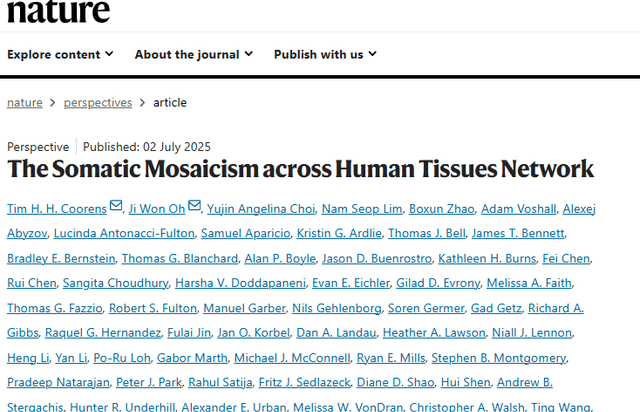This screenshot has height=412, width=640.
Task: Click email icon next to Tim H. H. Coorens
Action: click(116, 207)
